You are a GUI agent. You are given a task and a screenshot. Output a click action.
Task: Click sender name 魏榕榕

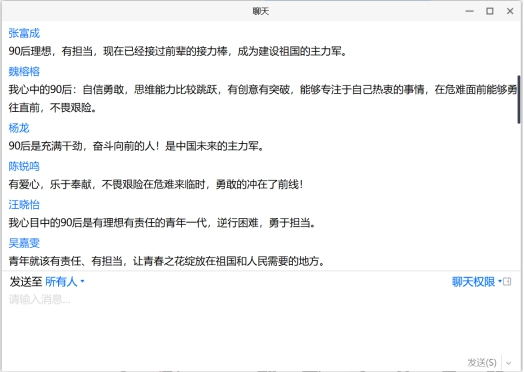tap(24, 71)
